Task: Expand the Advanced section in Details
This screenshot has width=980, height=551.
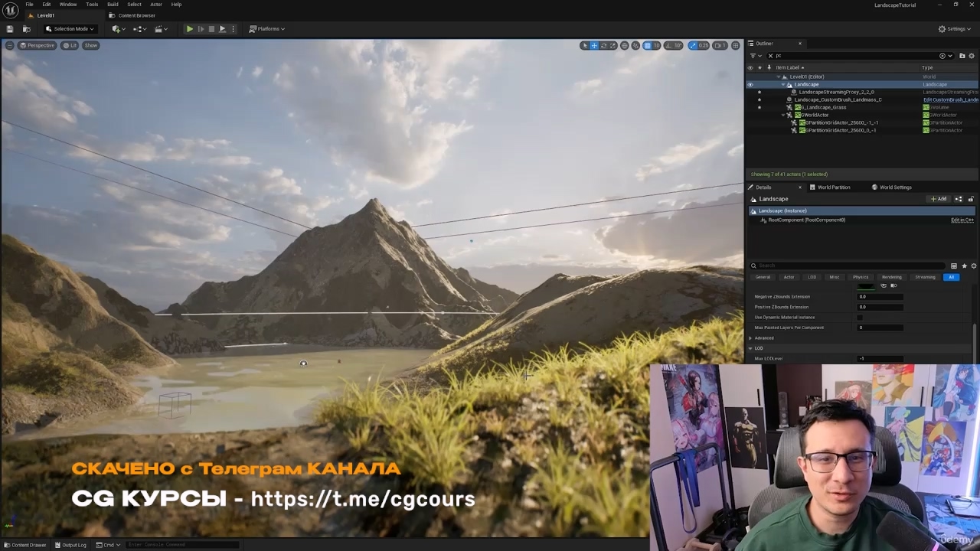Action: [x=750, y=338]
